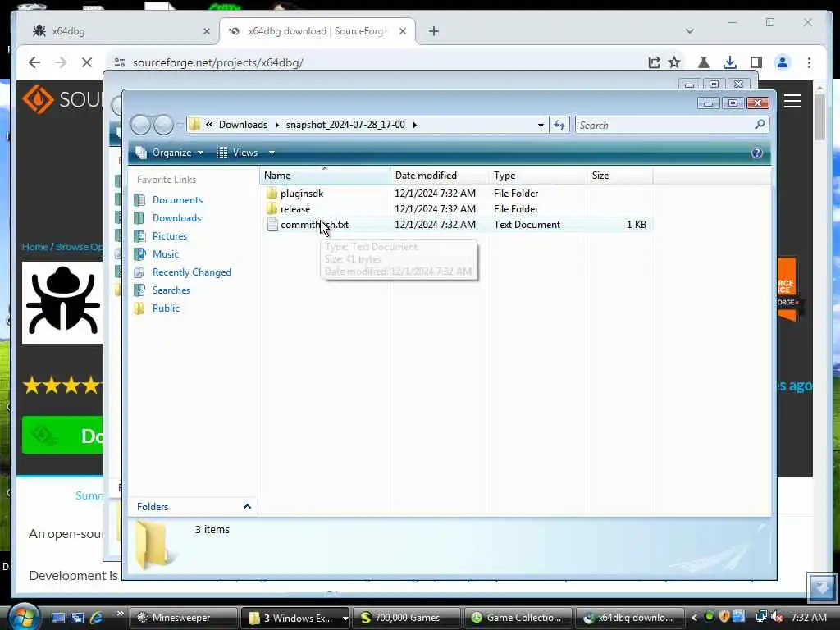Open the Organize menu
The width and height of the screenshot is (840, 630).
coord(171,153)
